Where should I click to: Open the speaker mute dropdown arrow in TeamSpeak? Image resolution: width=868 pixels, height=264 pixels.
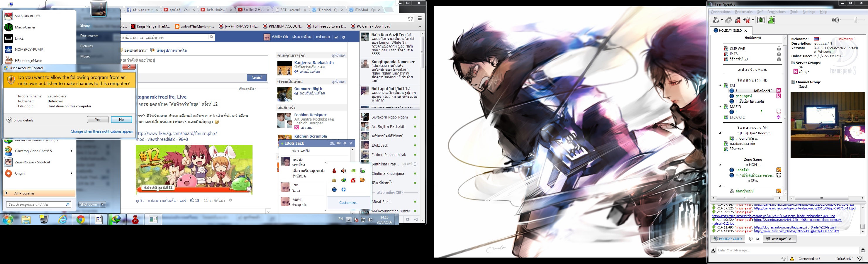click(x=753, y=21)
